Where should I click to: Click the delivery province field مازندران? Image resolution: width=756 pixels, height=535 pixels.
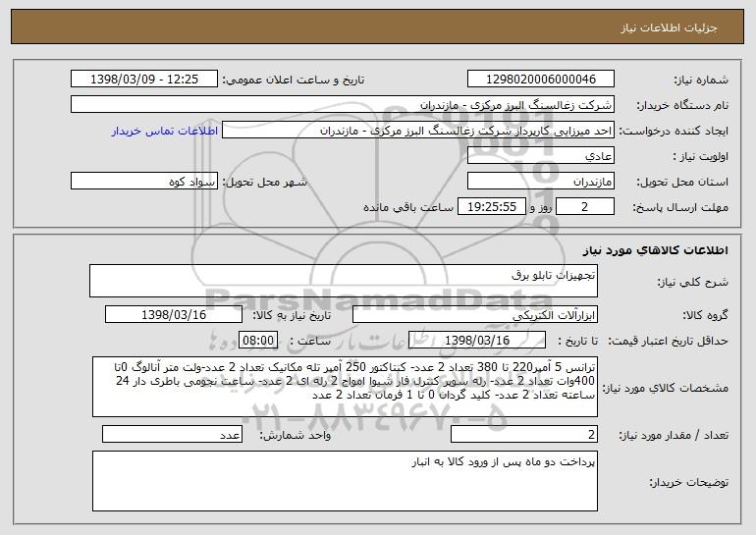(x=540, y=182)
